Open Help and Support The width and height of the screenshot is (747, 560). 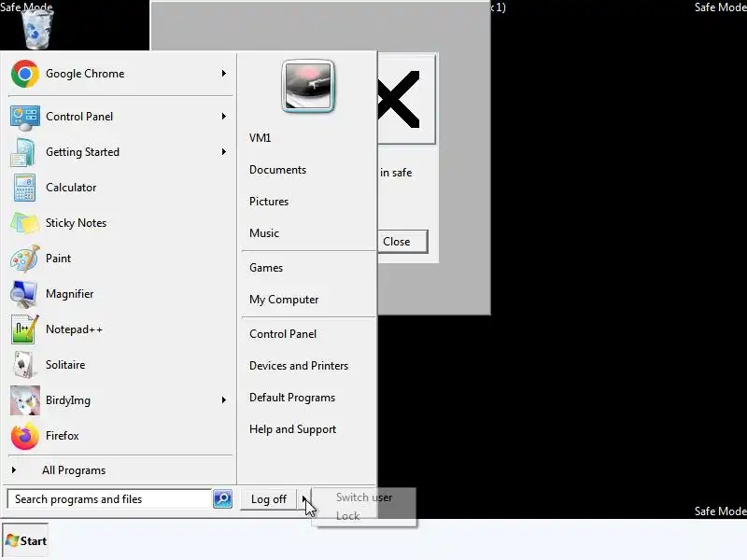[x=292, y=429]
